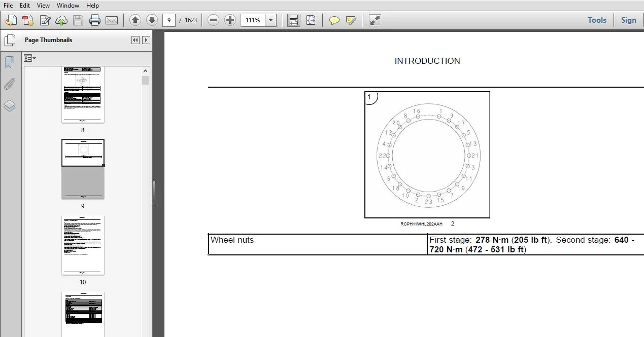644x337 pixels.
Task: Click the cloud upload icon
Action: pos(61,20)
